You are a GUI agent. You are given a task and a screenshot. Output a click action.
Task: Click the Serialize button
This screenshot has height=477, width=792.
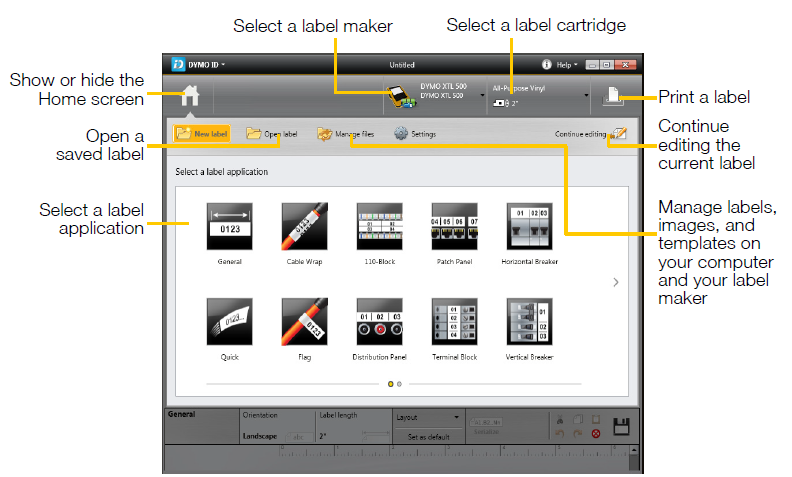click(486, 426)
